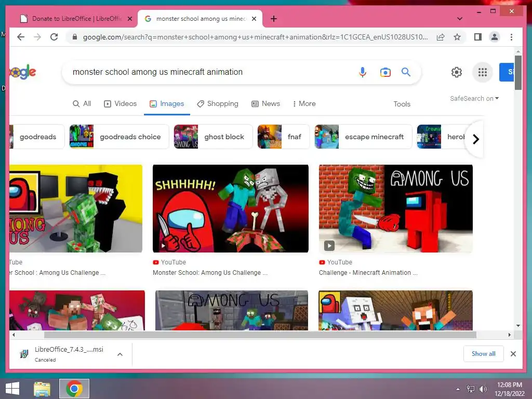Close the Donate to LibreOffice tab
Viewport: 532px width, 399px height.
click(x=129, y=19)
